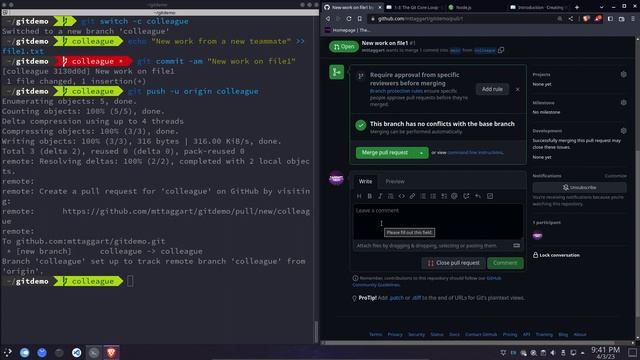The image size is (640, 360).
Task: Add a task list in the comment toolbar
Action: click(x=444, y=196)
